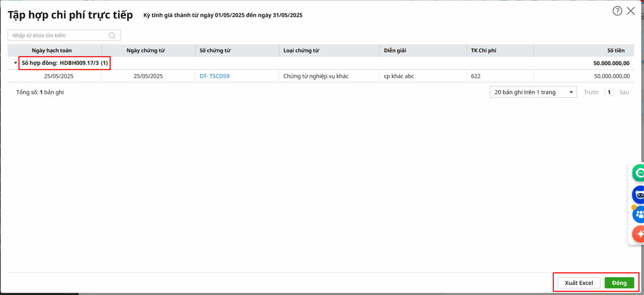Screen dimensions: 644x295
Task: Open the help question mark icon
Action: tap(617, 11)
